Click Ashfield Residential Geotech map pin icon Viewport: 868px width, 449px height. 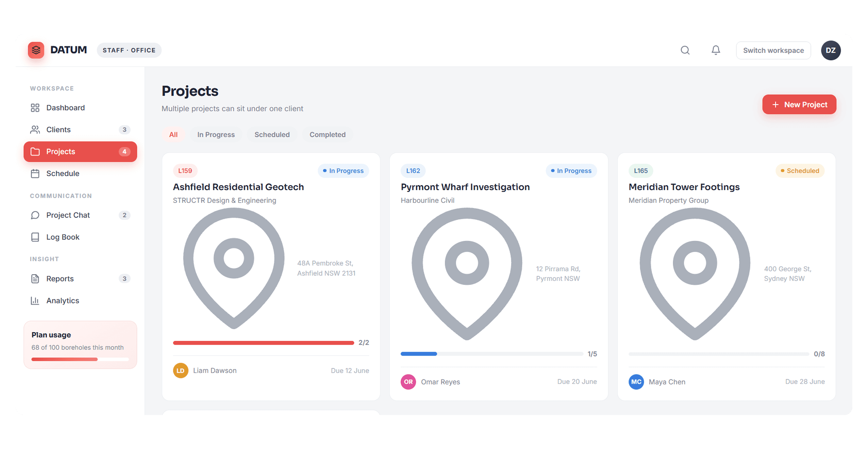point(234,268)
